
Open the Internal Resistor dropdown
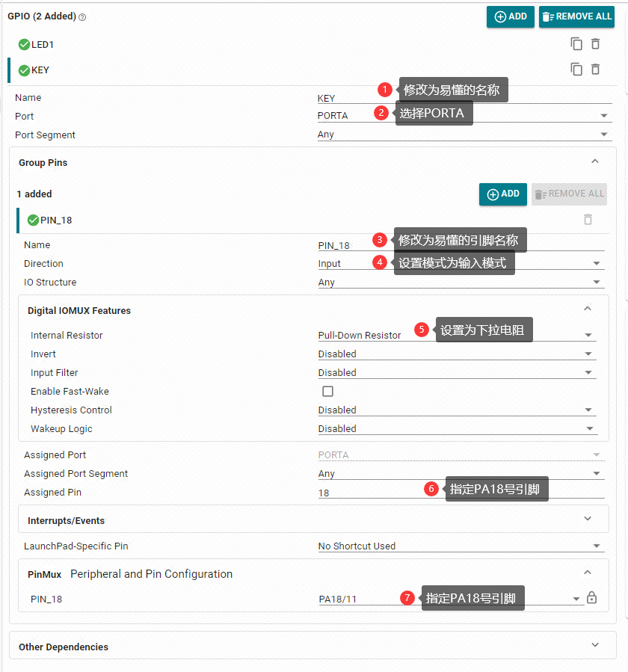[x=457, y=335]
